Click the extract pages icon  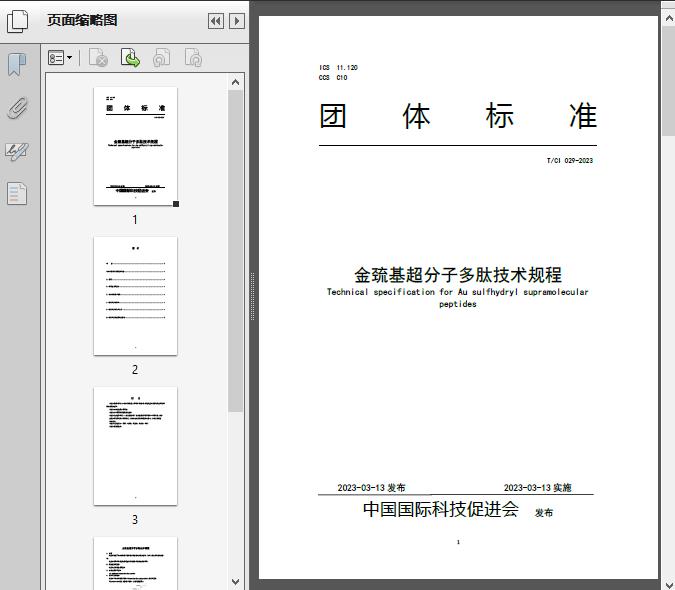[130, 59]
